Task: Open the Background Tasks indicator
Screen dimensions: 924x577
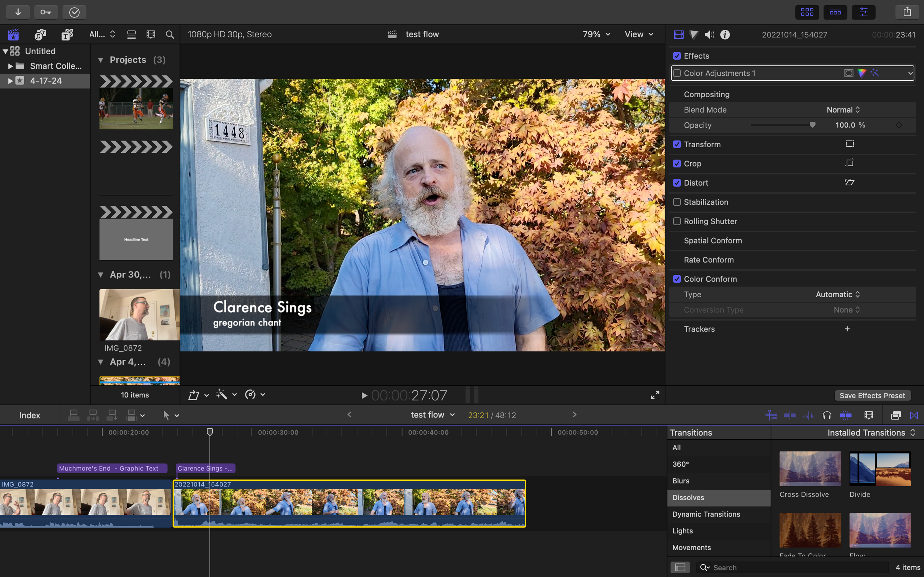Action: pyautogui.click(x=74, y=12)
